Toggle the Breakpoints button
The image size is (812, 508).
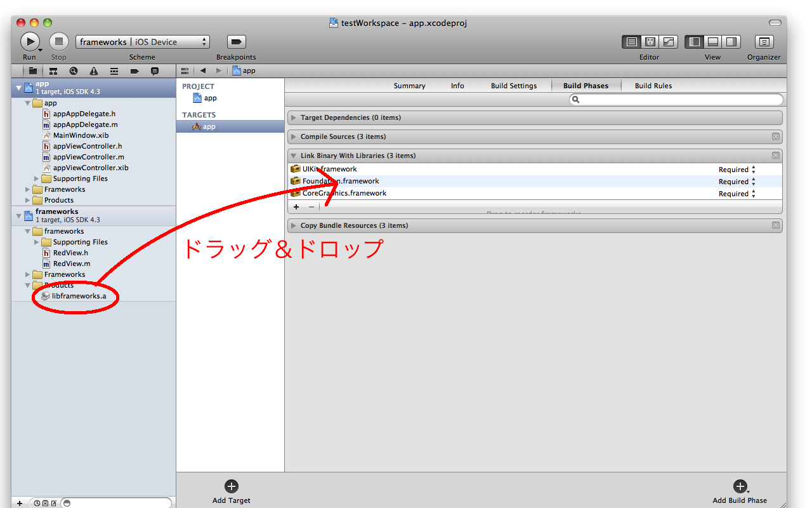point(236,42)
